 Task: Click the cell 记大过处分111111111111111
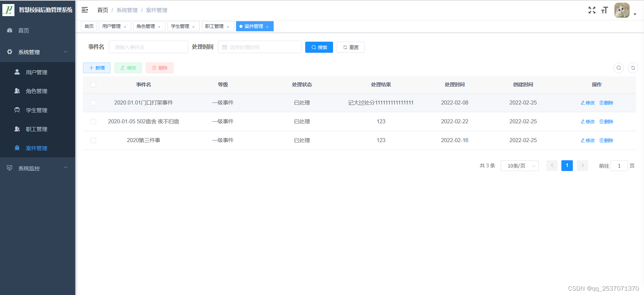pos(381,103)
